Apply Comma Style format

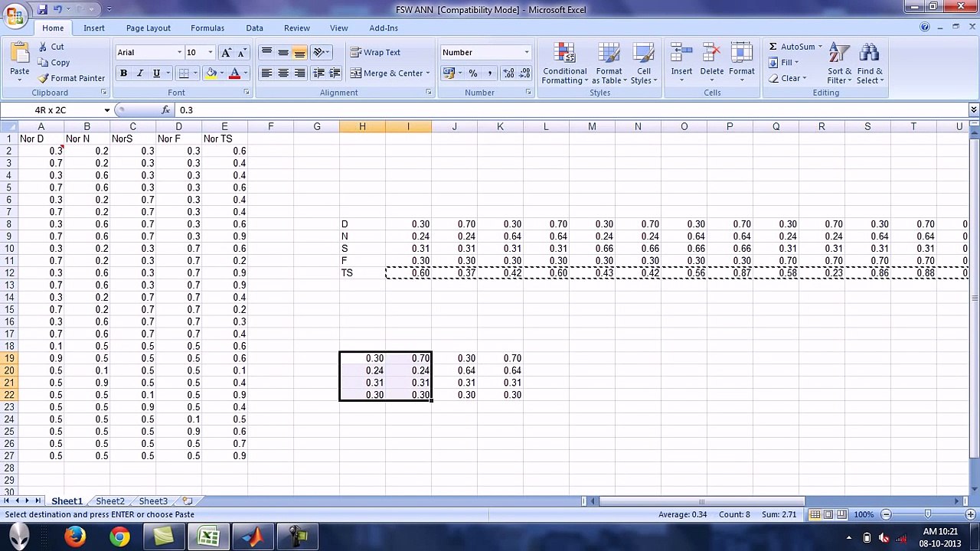click(x=489, y=73)
